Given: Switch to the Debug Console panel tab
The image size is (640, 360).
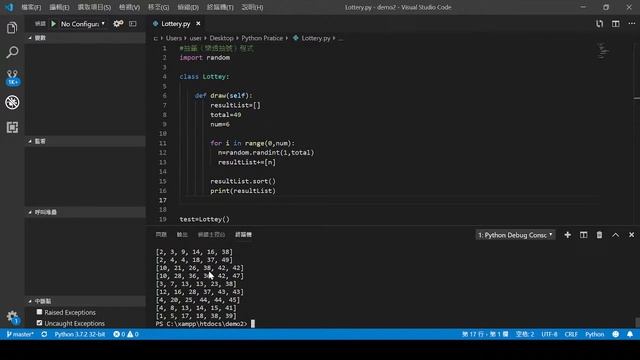Looking at the screenshot, I should 211,235.
